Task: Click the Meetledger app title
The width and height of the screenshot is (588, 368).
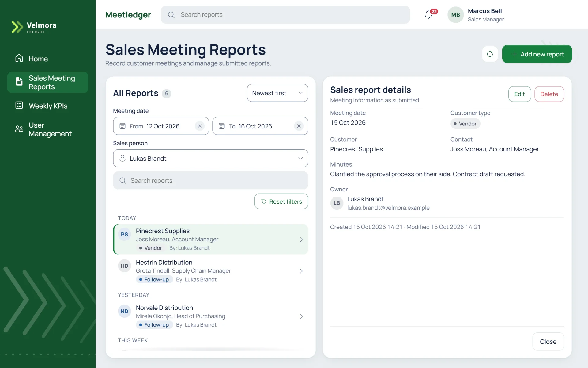Action: pos(128,15)
